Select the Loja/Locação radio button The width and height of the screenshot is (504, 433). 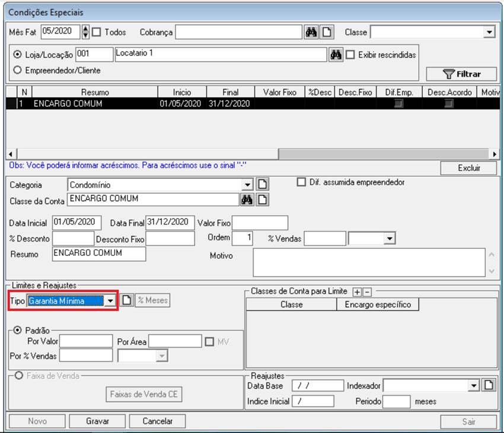coord(17,54)
